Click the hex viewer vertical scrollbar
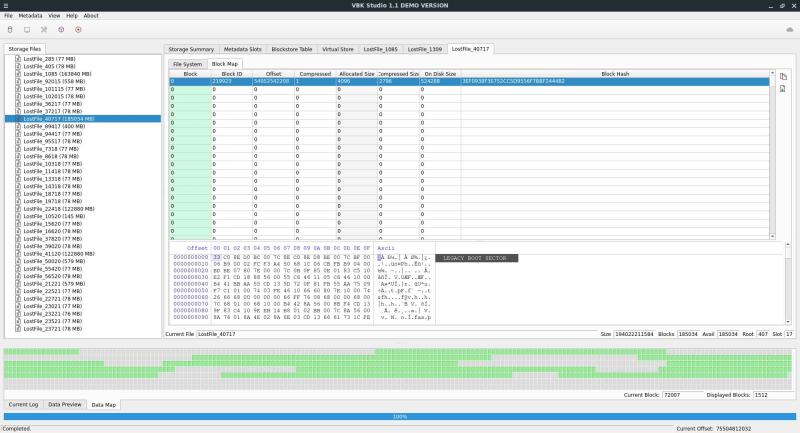 (788, 284)
